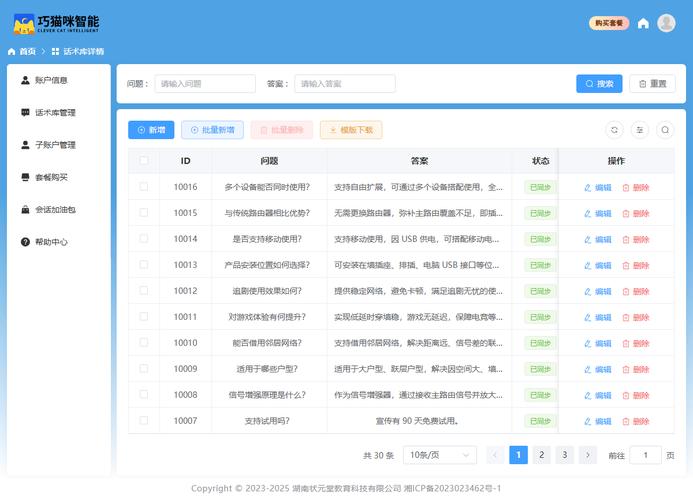The image size is (693, 500).
Task: Click the 购买套餐 badge button
Action: pyautogui.click(x=609, y=23)
